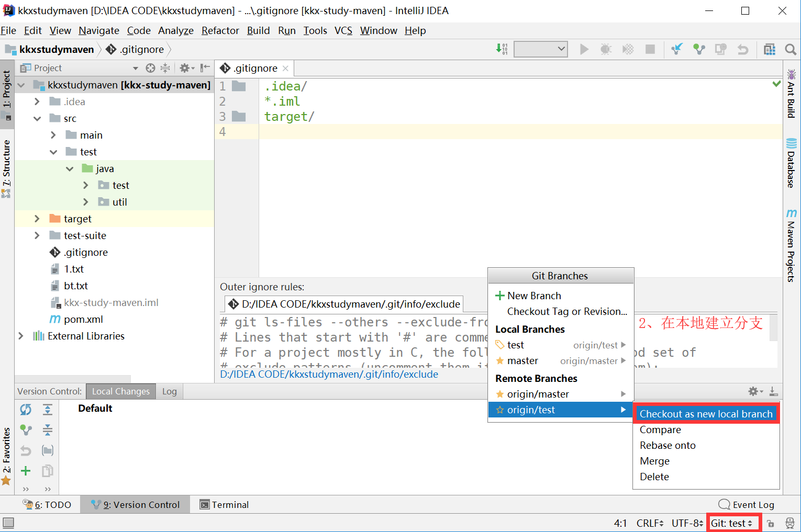Open the Analyze menu
The height and width of the screenshot is (532, 801).
176,30
